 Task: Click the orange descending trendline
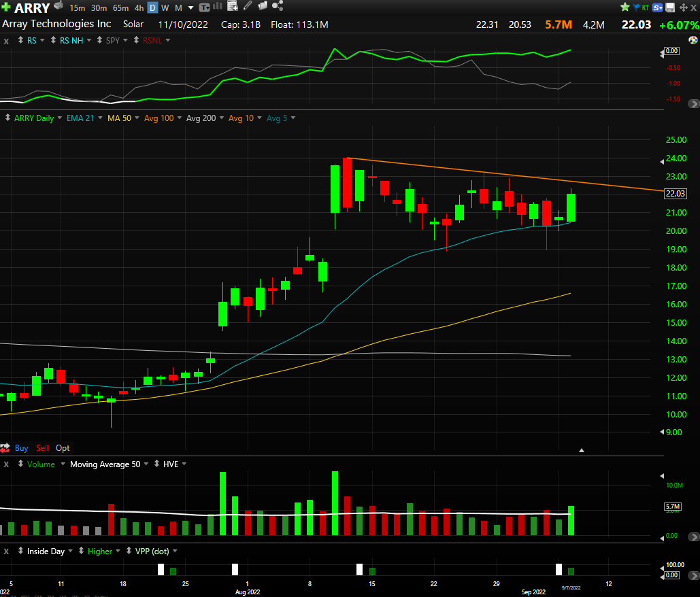(505, 175)
